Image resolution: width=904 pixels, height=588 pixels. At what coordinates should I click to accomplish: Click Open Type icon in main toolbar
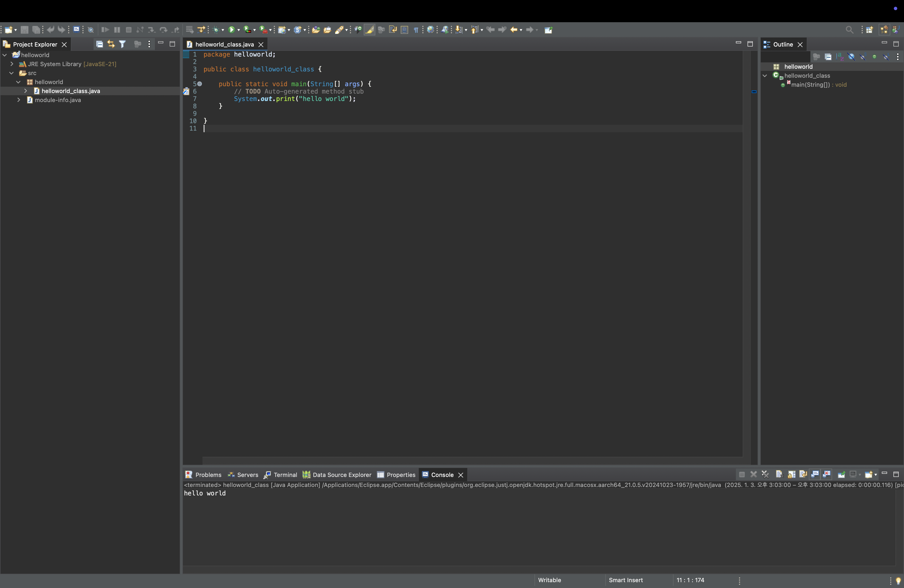point(316,30)
